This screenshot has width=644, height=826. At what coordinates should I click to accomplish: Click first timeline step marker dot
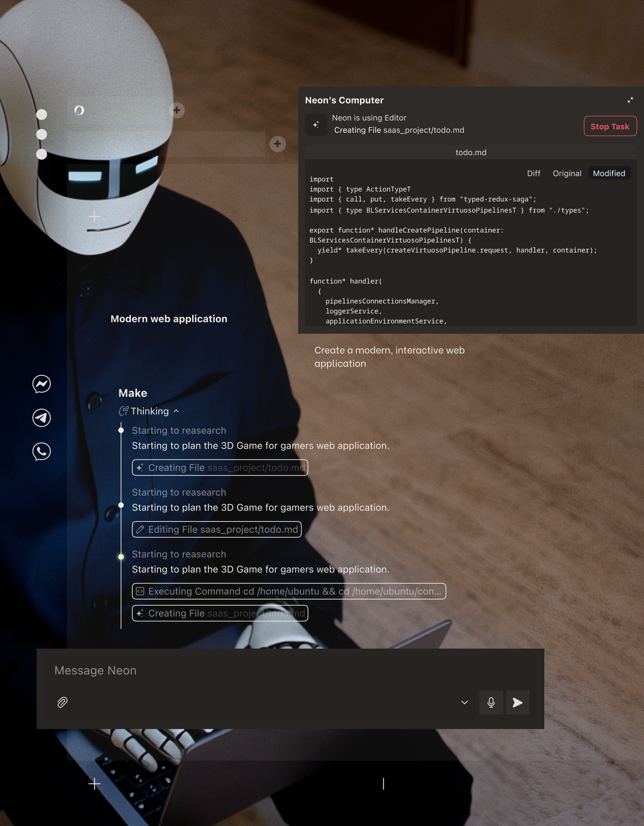tap(121, 430)
